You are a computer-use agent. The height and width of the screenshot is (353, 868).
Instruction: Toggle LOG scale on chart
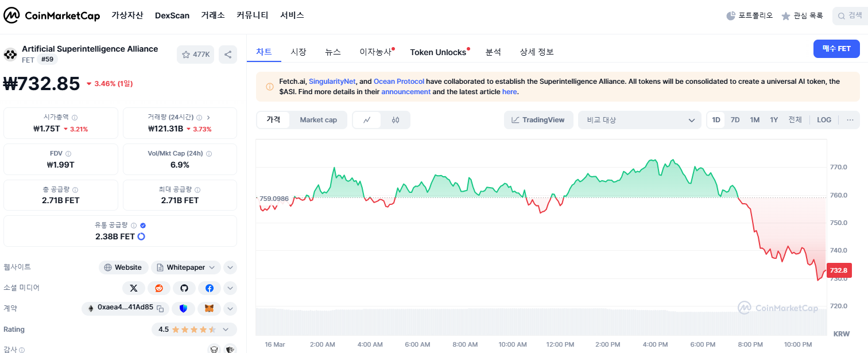pos(824,120)
